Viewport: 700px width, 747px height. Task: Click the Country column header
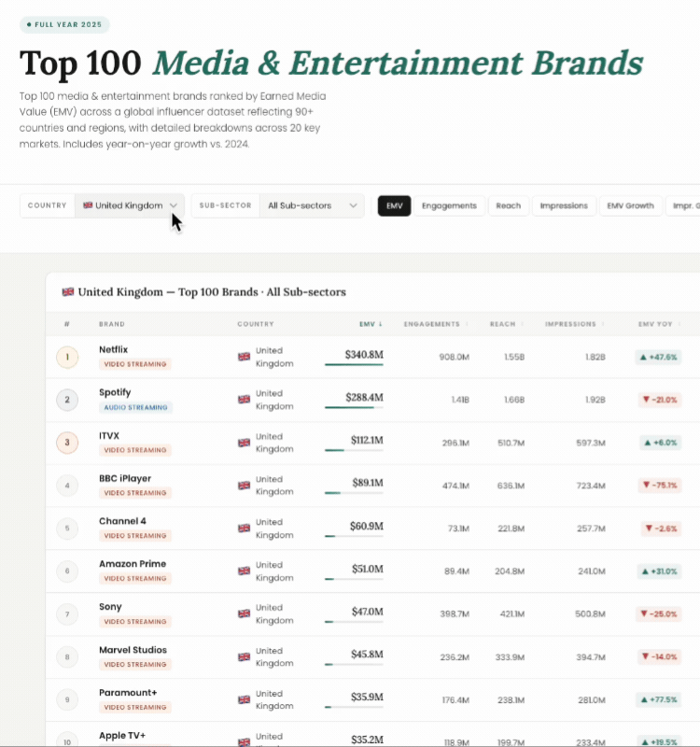pos(256,324)
